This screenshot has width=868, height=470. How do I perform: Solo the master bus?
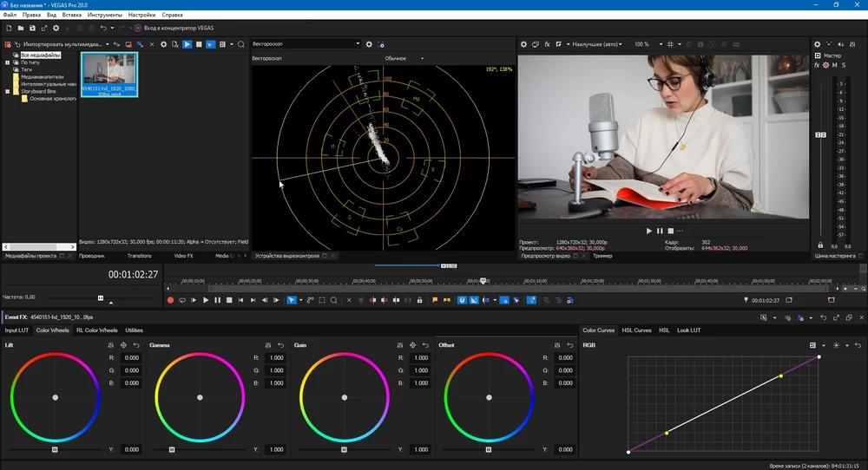pyautogui.click(x=845, y=65)
